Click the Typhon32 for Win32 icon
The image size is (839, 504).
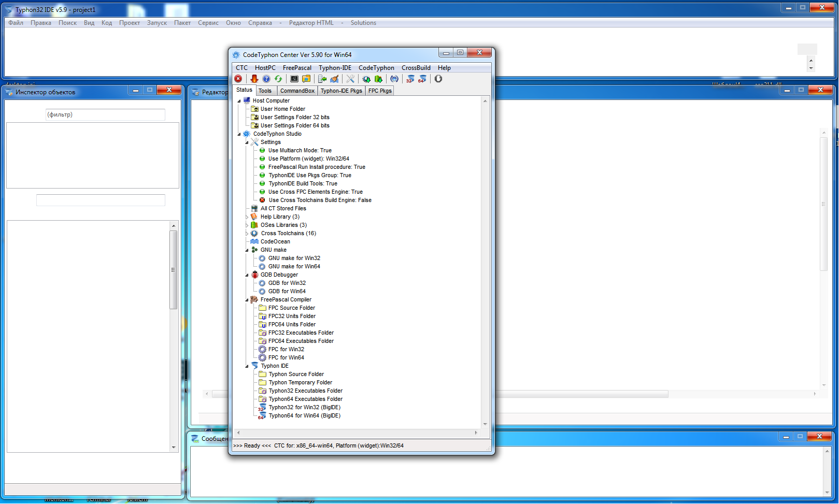[x=262, y=408]
